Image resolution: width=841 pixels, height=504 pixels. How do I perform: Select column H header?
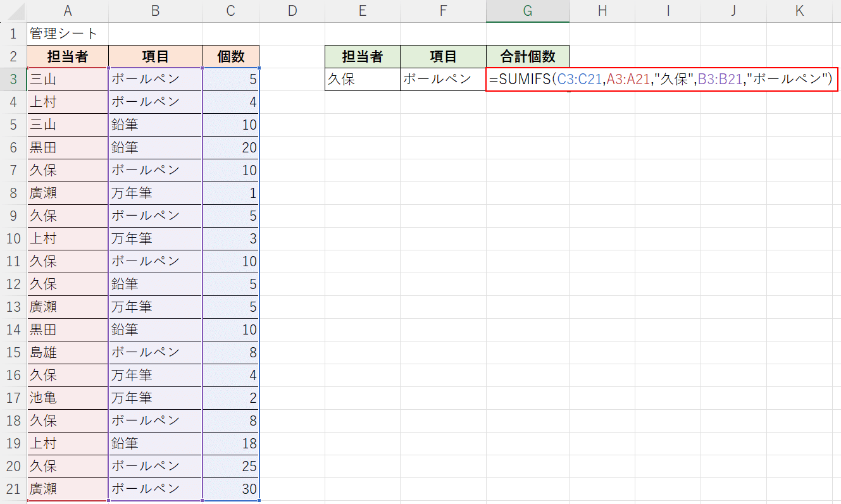coord(602,11)
